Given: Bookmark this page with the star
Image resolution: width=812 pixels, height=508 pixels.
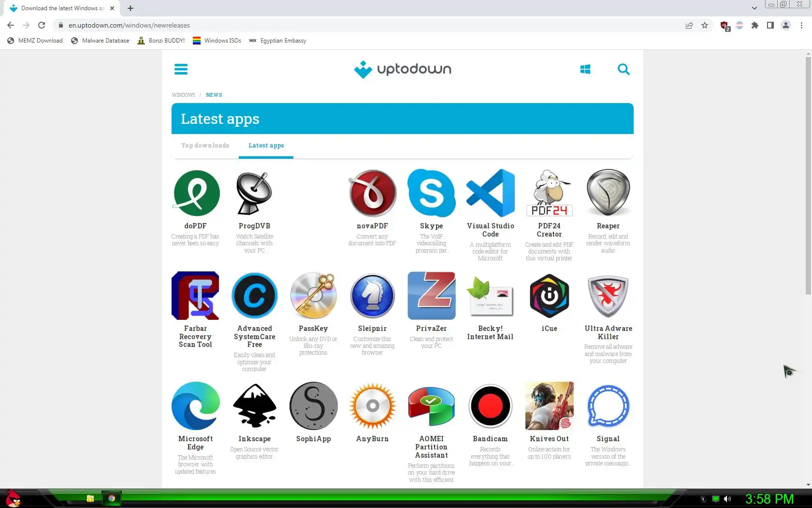Looking at the screenshot, I should click(705, 25).
